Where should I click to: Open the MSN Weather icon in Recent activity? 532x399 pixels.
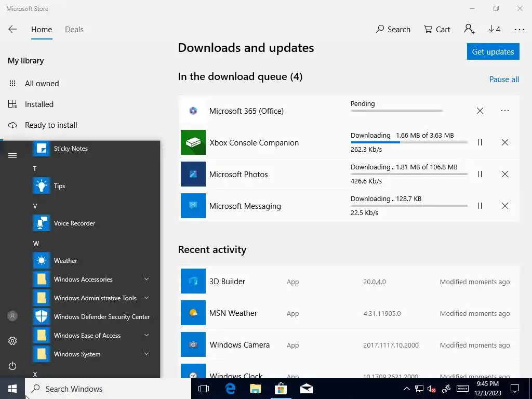(193, 312)
